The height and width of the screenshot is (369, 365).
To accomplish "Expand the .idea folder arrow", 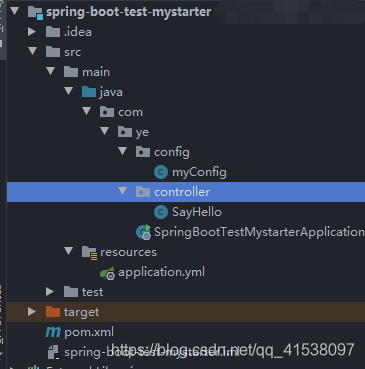I will tap(32, 31).
